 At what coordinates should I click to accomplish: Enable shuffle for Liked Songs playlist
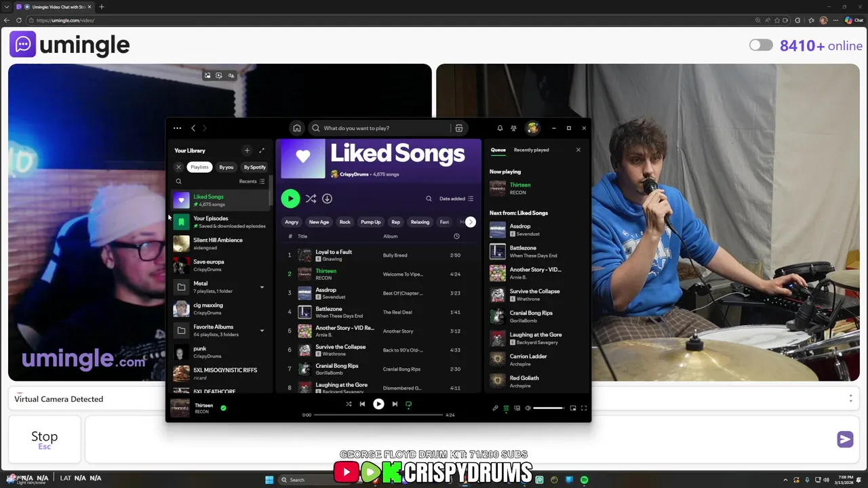coord(311,199)
